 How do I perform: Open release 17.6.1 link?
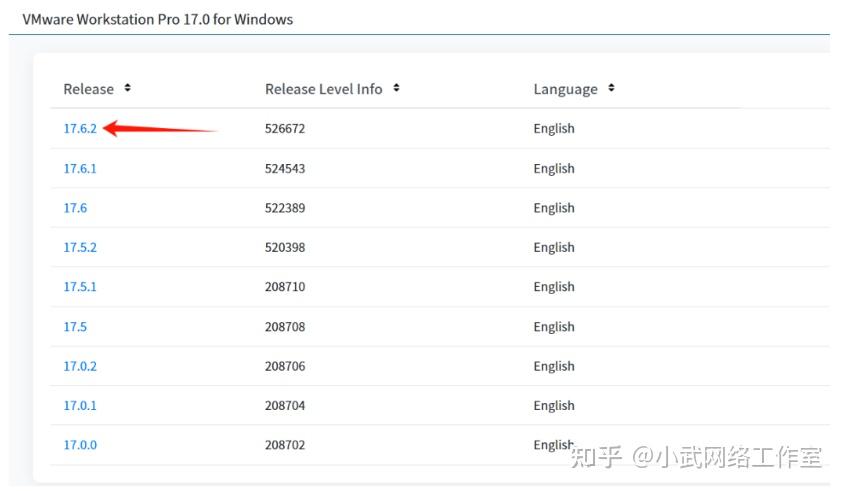pos(80,169)
